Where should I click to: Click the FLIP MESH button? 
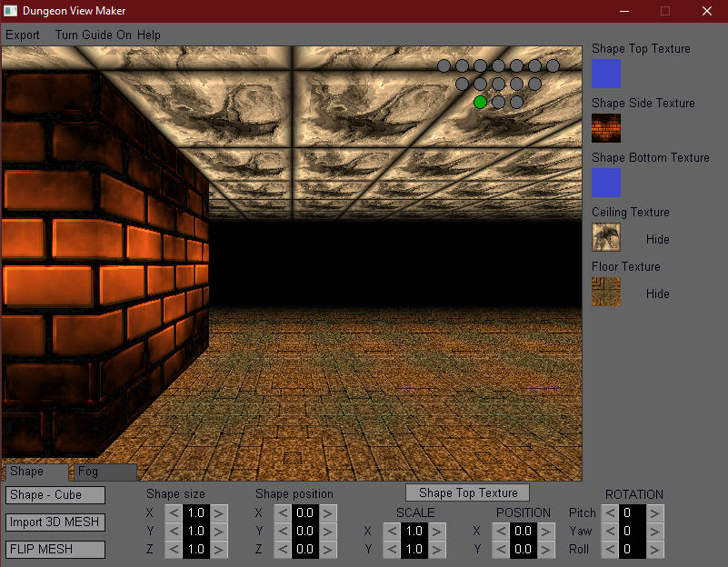coord(55,550)
